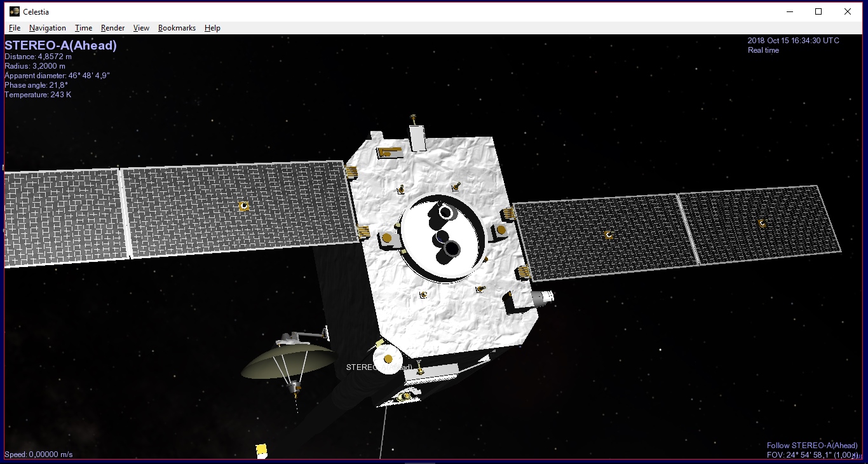Click the Radius: 3,2000 m readout
The image size is (868, 464).
[35, 66]
